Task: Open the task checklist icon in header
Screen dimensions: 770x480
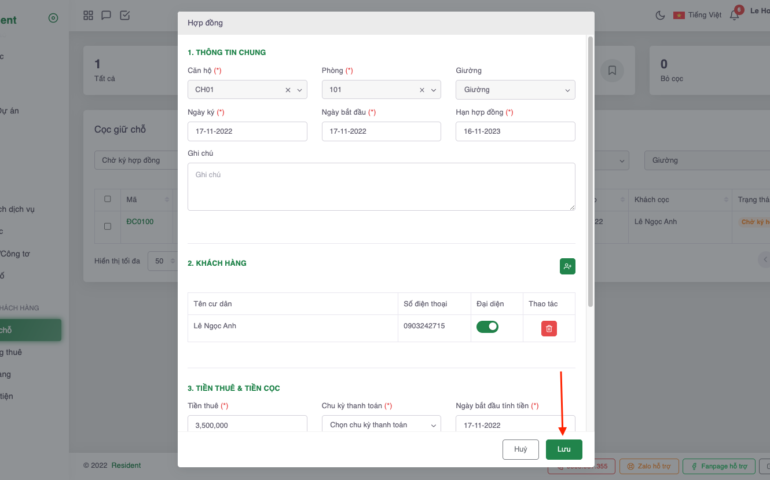Action: tap(124, 15)
